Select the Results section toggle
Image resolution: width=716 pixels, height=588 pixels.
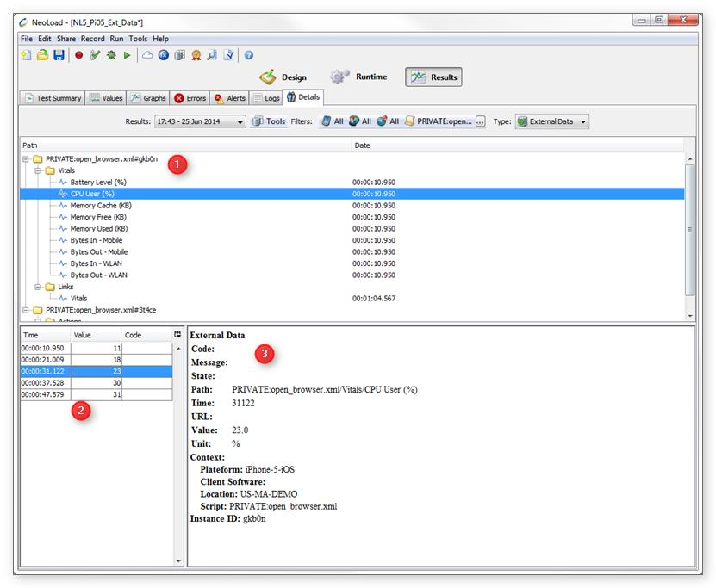[x=433, y=77]
